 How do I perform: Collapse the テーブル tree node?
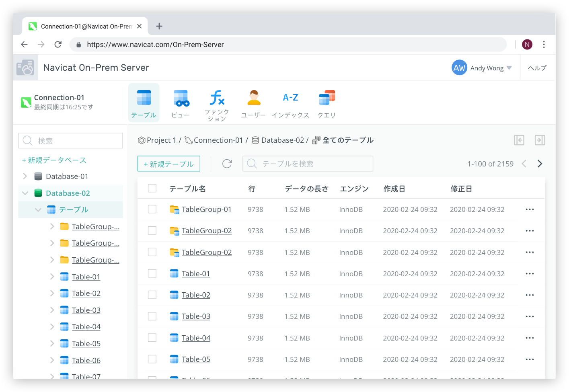tap(38, 209)
